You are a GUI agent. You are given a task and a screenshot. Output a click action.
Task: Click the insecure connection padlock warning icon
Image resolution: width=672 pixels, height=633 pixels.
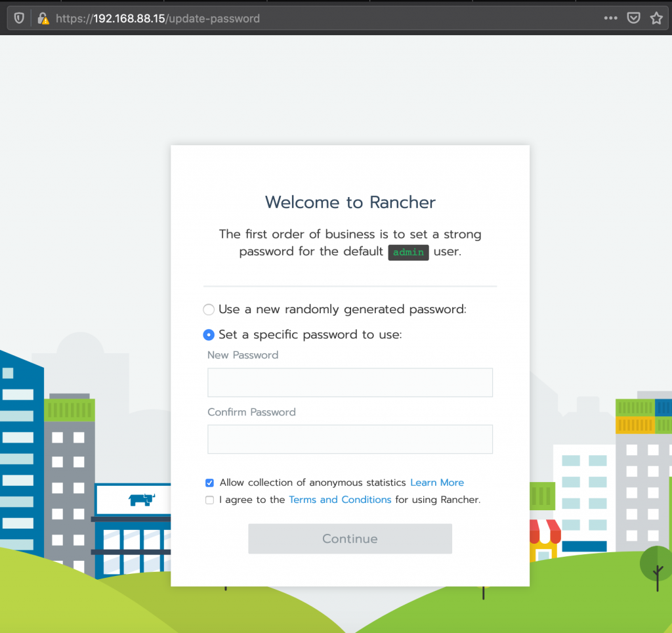(43, 18)
